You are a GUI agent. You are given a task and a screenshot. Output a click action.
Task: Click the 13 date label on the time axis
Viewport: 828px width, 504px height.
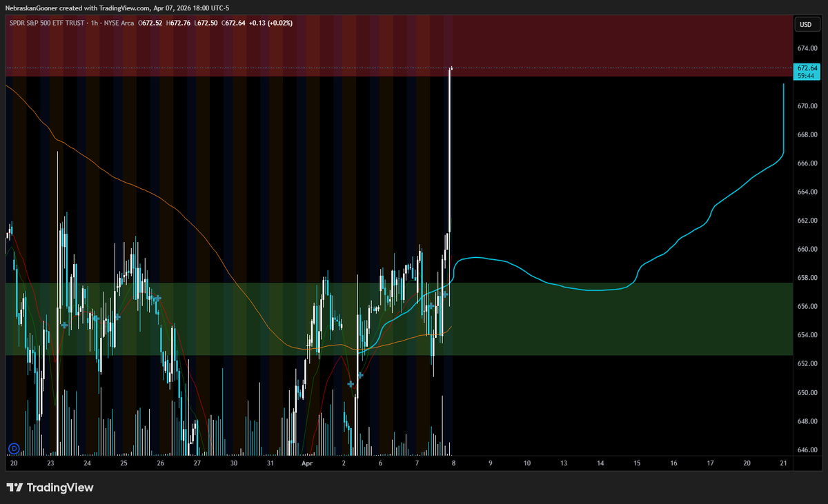tap(563, 465)
